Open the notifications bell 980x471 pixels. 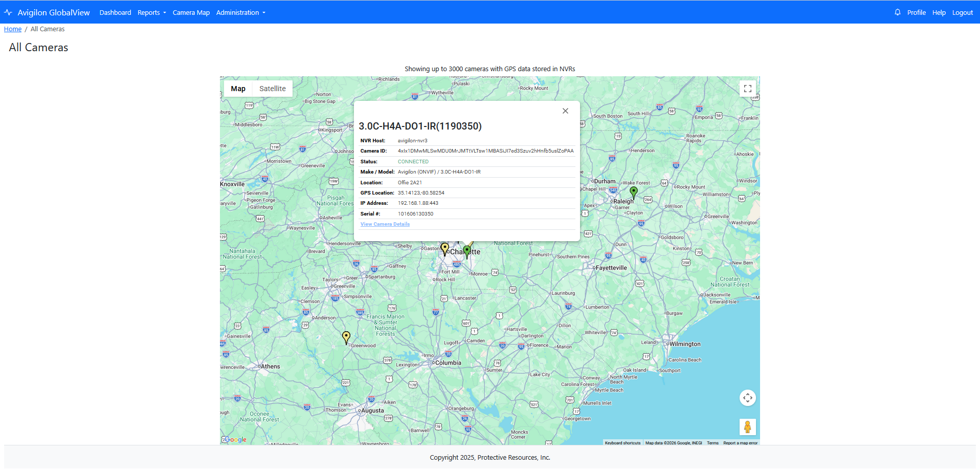pyautogui.click(x=898, y=12)
